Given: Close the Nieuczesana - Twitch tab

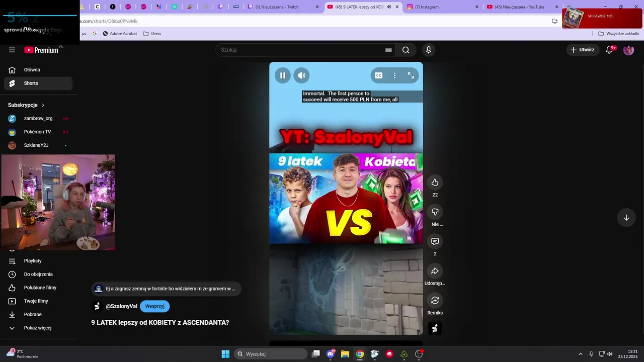Looking at the screenshot, I should (317, 7).
